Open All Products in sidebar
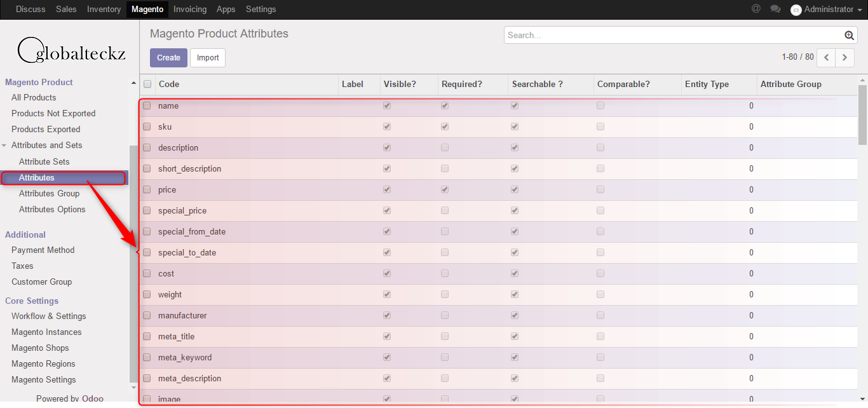The height and width of the screenshot is (408, 868). tap(34, 98)
